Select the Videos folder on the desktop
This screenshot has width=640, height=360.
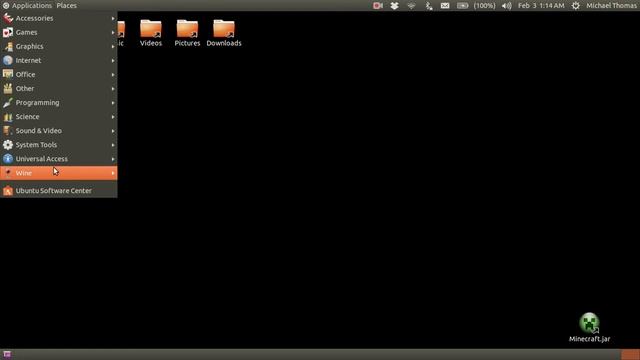(151, 33)
